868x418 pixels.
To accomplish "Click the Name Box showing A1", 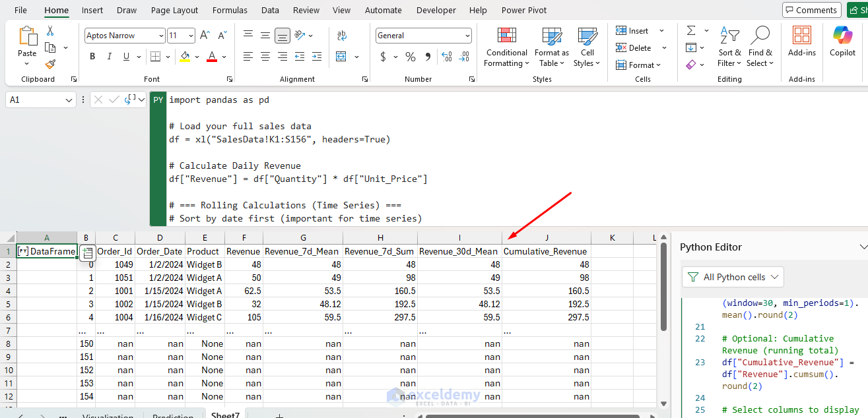I will click(41, 100).
